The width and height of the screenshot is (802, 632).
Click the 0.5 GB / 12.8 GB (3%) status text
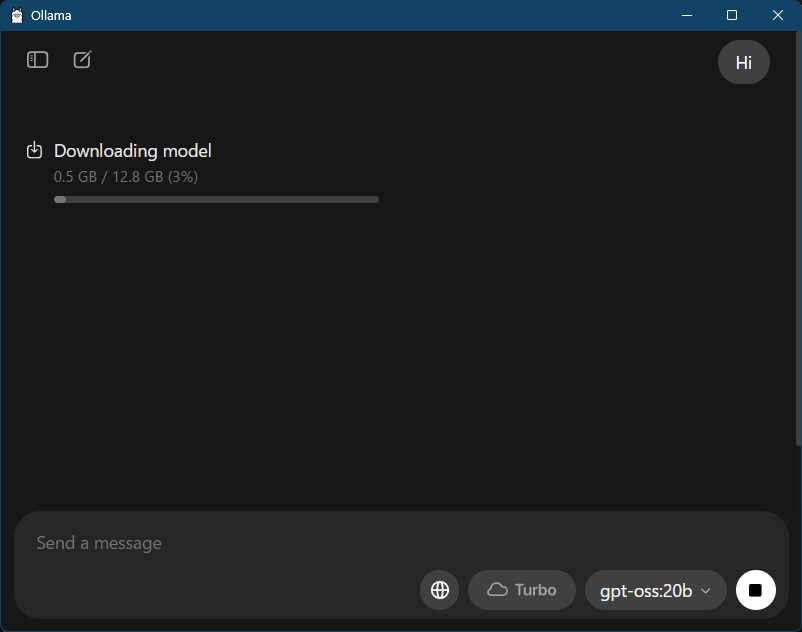point(126,177)
